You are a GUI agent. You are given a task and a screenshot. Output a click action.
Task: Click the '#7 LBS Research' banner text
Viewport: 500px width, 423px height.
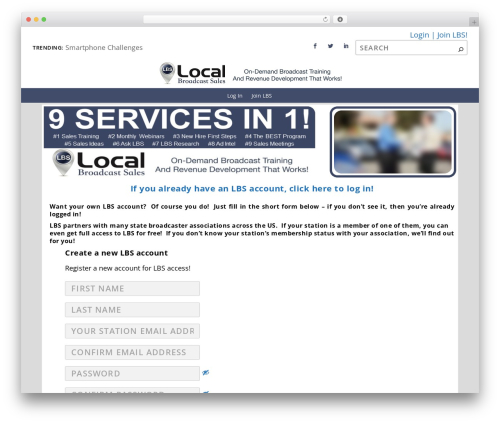point(176,144)
